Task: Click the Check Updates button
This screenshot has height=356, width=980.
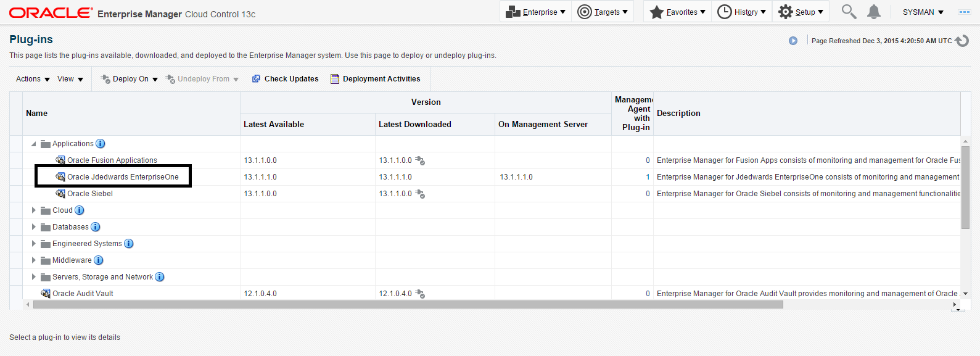Action: click(285, 79)
